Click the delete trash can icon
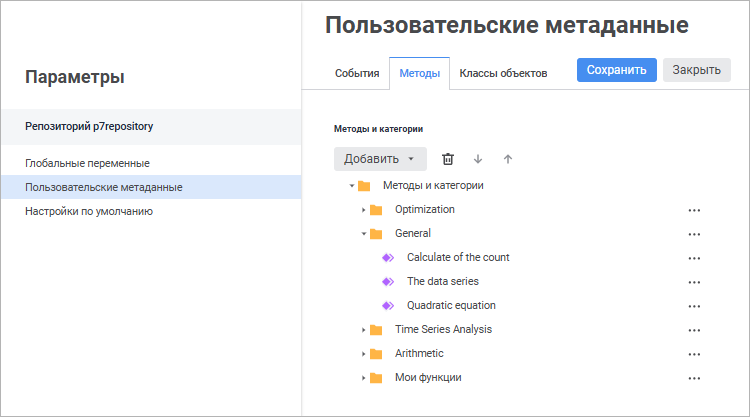The image size is (750, 417). coord(448,159)
